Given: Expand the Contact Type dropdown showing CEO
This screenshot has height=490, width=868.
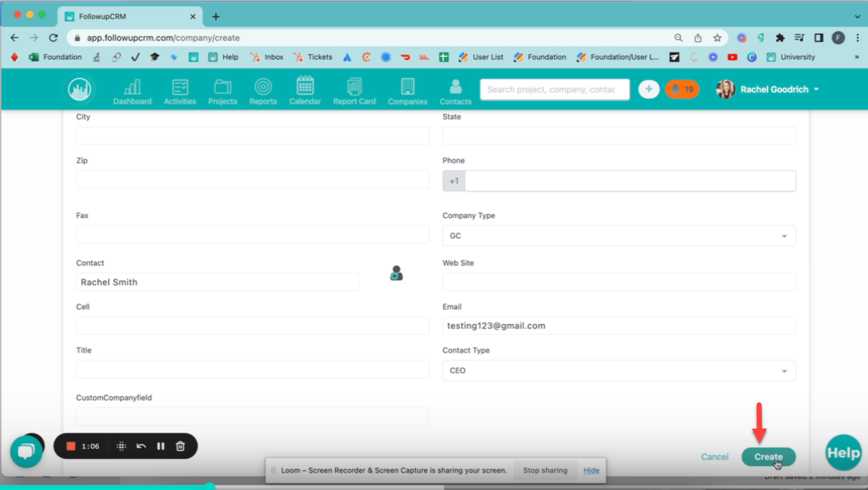Looking at the screenshot, I should tap(619, 371).
